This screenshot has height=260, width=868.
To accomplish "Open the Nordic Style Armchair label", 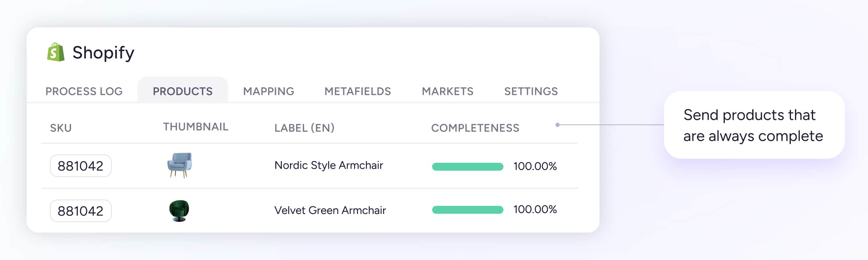I will click(x=329, y=165).
